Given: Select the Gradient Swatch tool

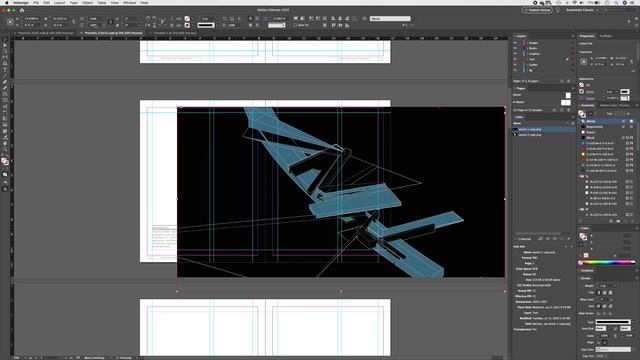Looking at the screenshot, I should 5,119.
